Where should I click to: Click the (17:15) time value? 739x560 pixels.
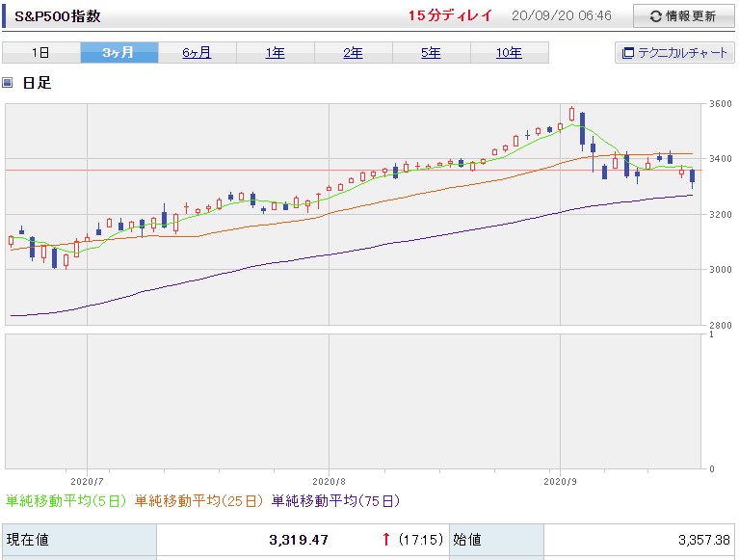point(421,539)
